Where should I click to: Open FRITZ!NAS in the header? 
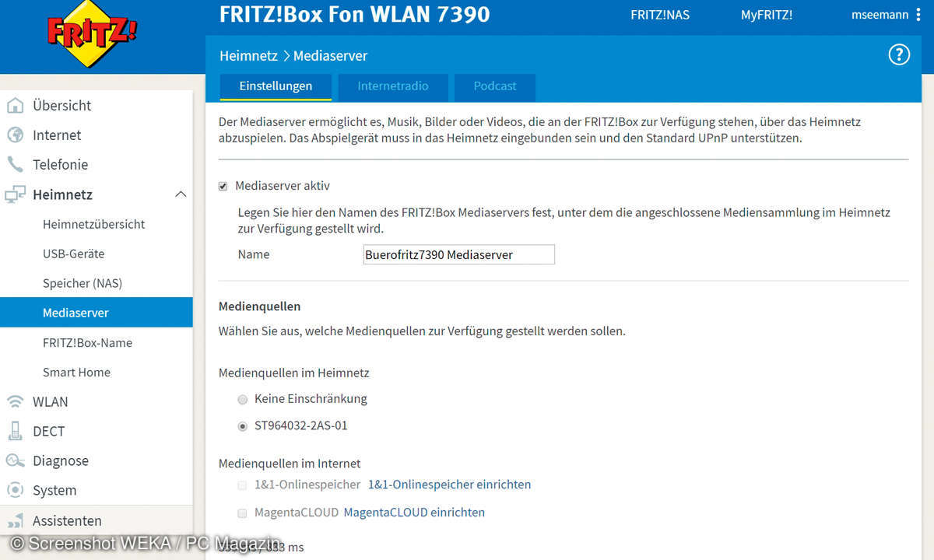(660, 15)
